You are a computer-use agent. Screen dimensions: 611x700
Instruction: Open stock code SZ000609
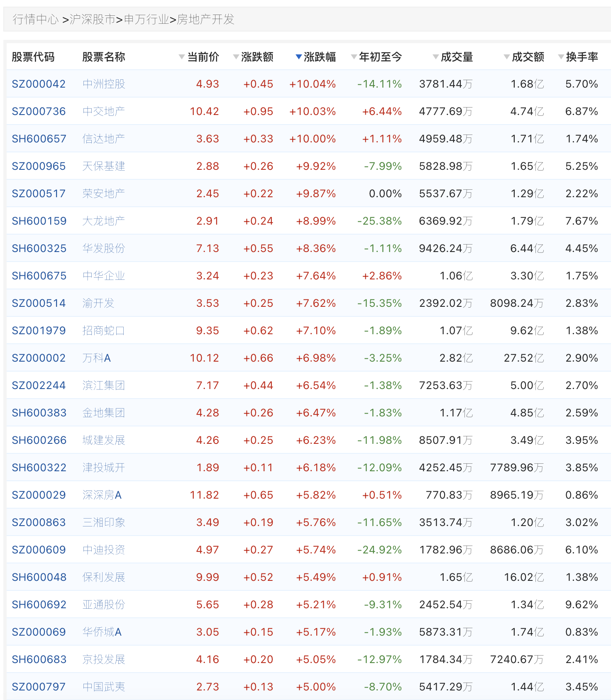[x=39, y=550]
